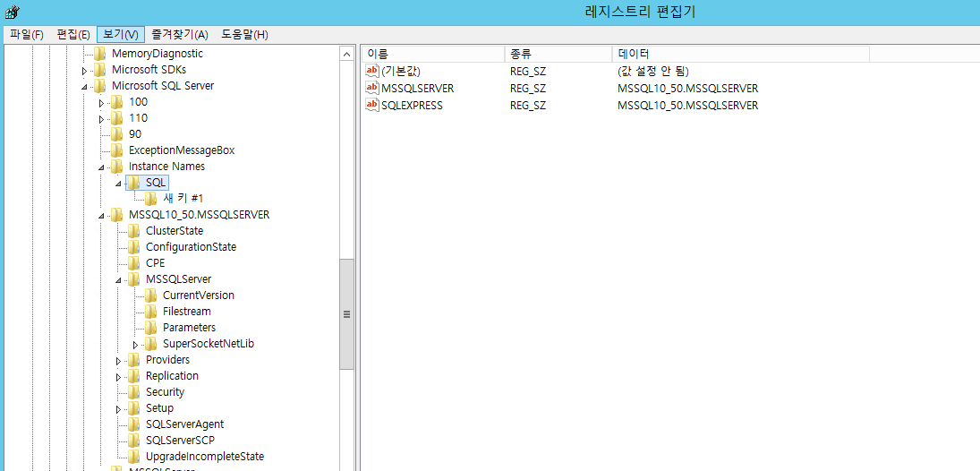This screenshot has height=471, width=980.
Task: Click the 새 키 #1 folder icon
Action: pyautogui.click(x=151, y=199)
